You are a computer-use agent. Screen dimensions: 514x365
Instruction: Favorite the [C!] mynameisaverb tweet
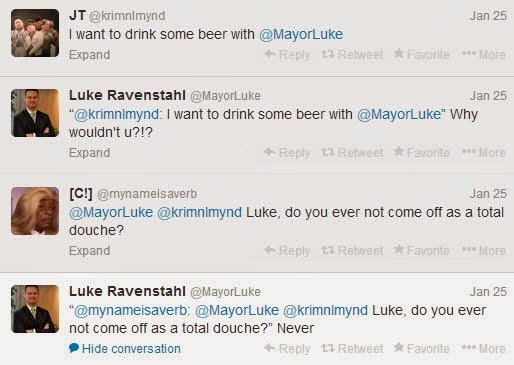421,251
